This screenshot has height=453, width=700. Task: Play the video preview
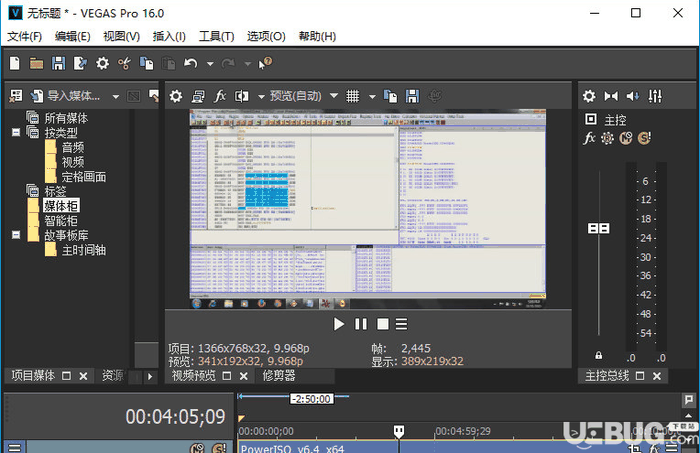pyautogui.click(x=339, y=324)
